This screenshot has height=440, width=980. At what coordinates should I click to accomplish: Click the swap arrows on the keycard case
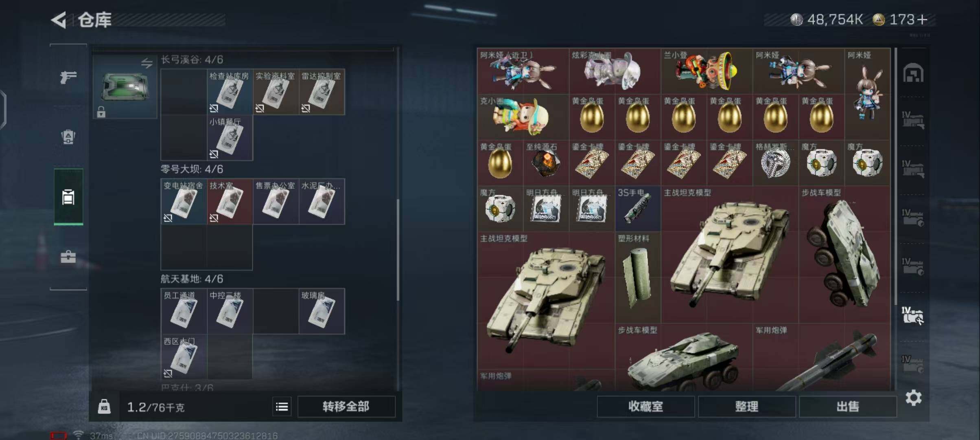pos(147,63)
